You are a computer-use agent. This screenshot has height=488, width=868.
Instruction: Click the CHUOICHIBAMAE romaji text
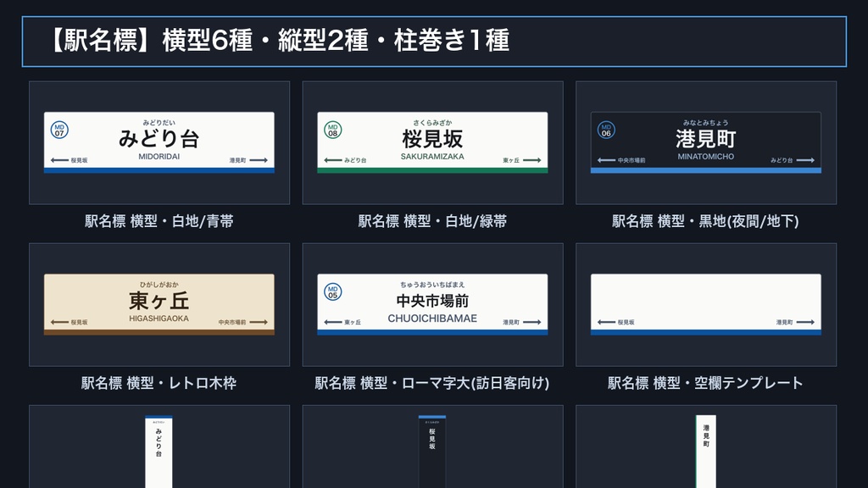433,319
